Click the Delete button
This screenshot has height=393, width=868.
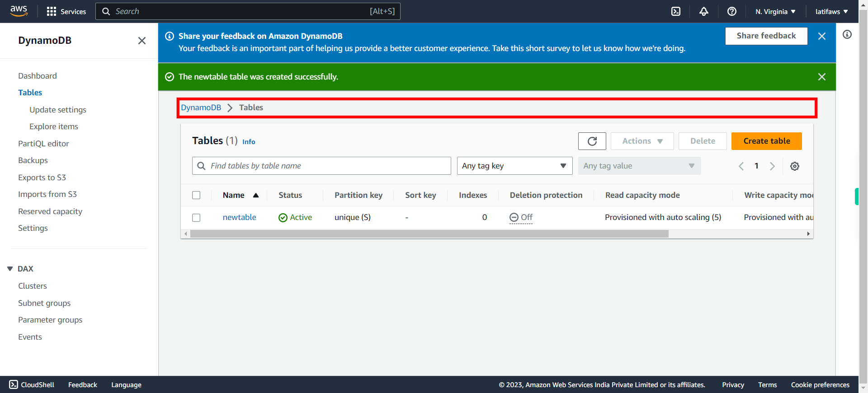coord(703,141)
